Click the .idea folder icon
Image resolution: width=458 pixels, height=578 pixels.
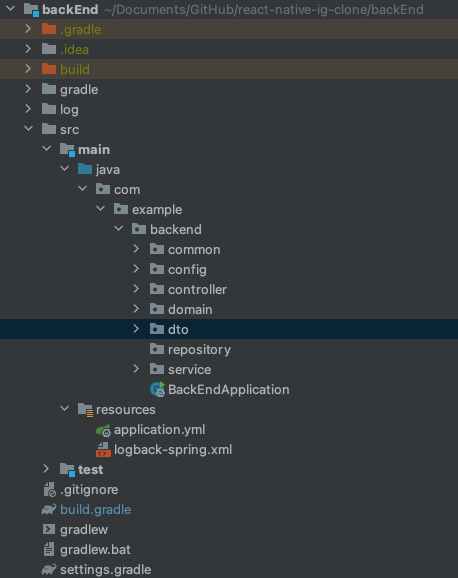tap(49, 49)
